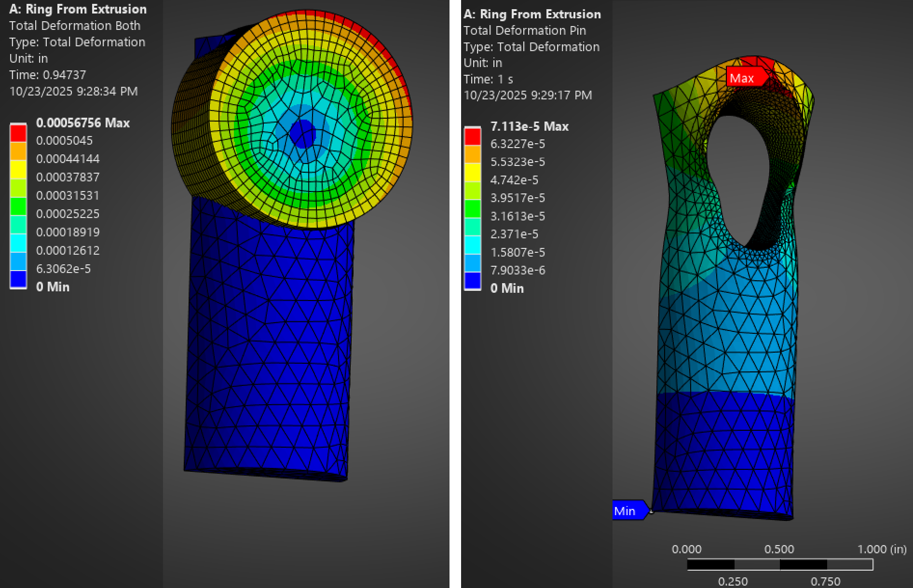
Task: Click the blue Min probe label
Action: [x=626, y=511]
